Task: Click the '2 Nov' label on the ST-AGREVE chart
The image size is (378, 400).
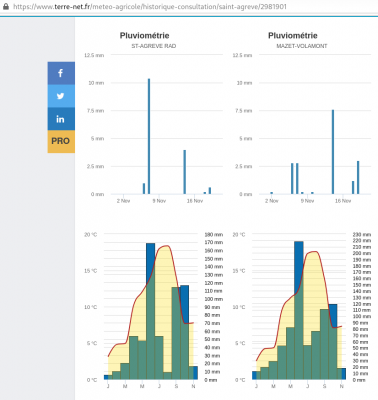Action: [123, 201]
